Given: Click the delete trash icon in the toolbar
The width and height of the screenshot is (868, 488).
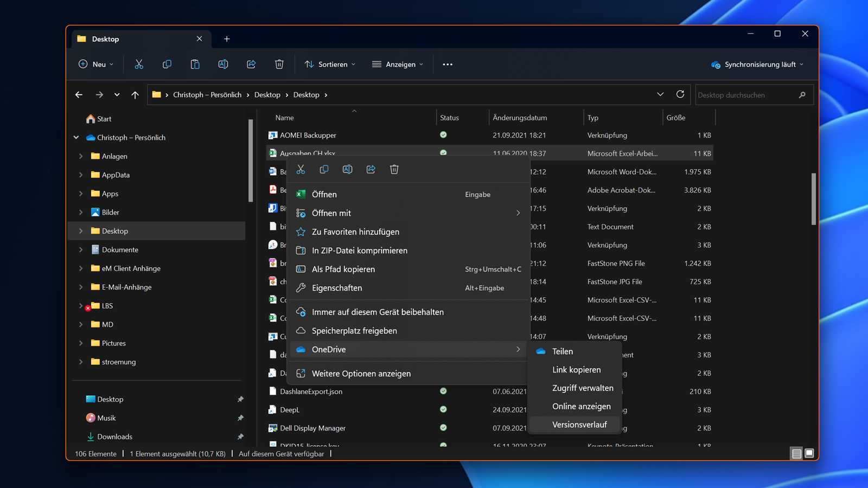Looking at the screenshot, I should pos(279,65).
